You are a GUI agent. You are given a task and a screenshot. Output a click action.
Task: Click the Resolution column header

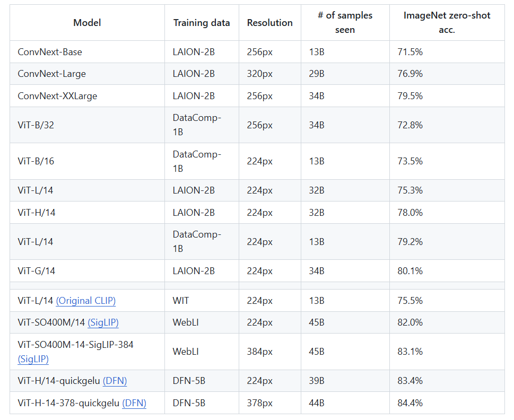(270, 23)
